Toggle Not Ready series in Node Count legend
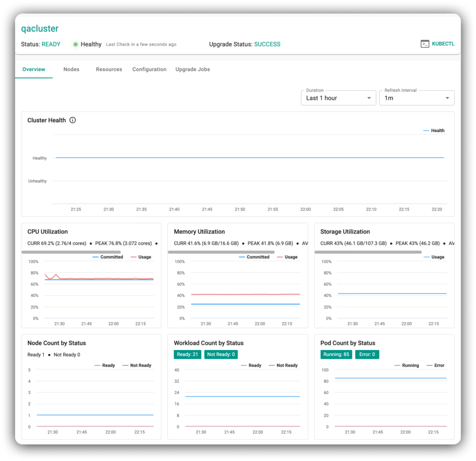 click(x=137, y=366)
